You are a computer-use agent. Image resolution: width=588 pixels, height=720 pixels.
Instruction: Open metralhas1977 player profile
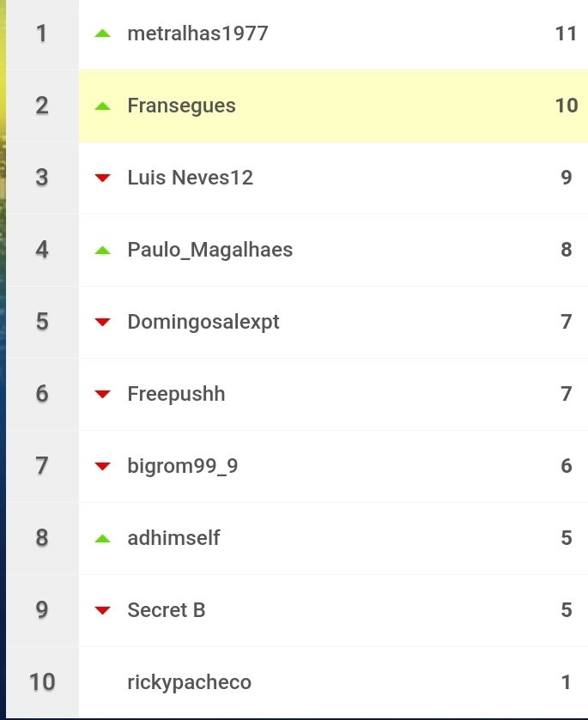coord(197,33)
